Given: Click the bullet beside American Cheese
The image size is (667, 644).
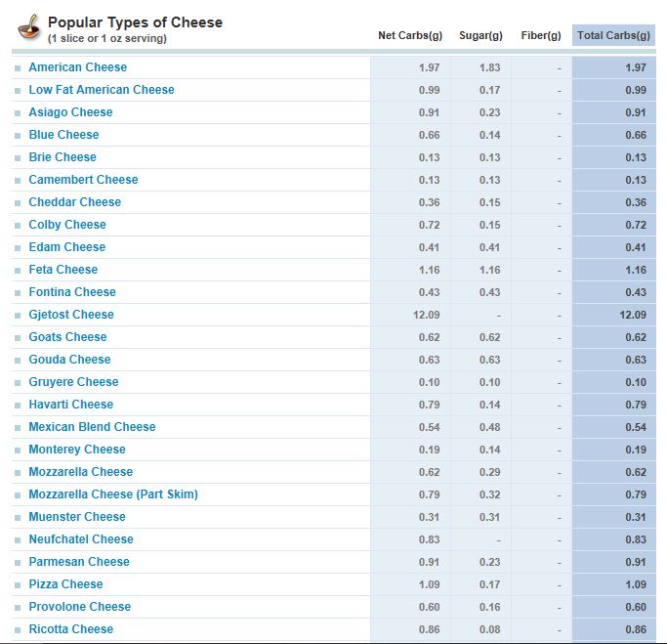Looking at the screenshot, I should click(x=18, y=68).
